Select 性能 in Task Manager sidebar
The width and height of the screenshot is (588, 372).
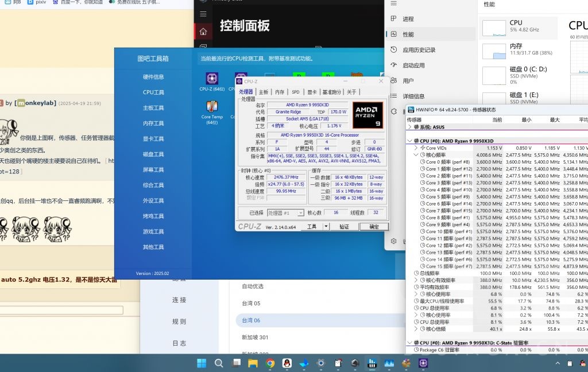pyautogui.click(x=408, y=33)
